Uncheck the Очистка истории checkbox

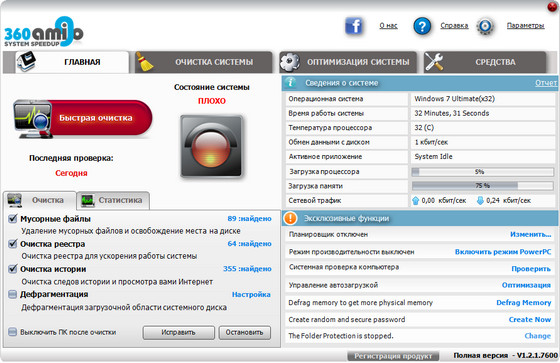(x=12, y=269)
